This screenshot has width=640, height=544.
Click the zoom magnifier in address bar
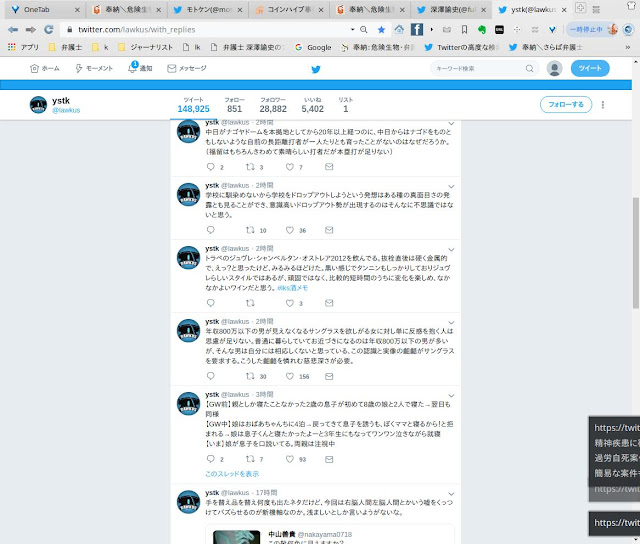click(364, 29)
